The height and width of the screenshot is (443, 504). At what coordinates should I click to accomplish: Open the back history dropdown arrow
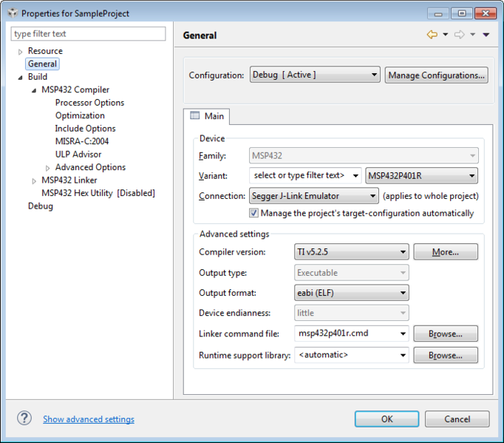point(445,35)
